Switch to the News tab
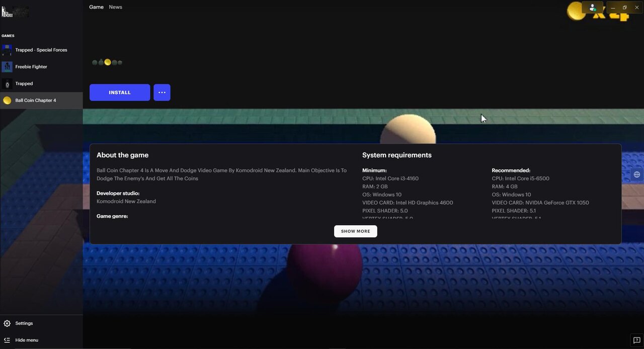Image resolution: width=644 pixels, height=349 pixels. pyautogui.click(x=115, y=7)
